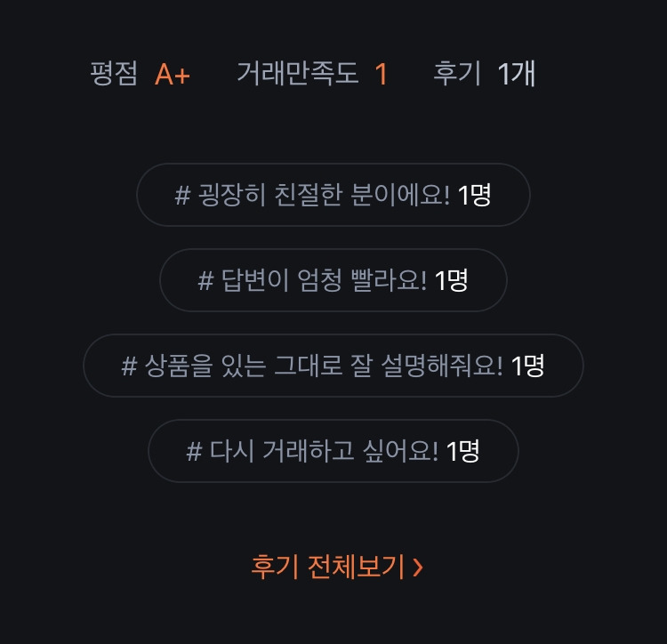Click the 거래만족도 label
Screen dimensions: 667x644
[x=297, y=73]
